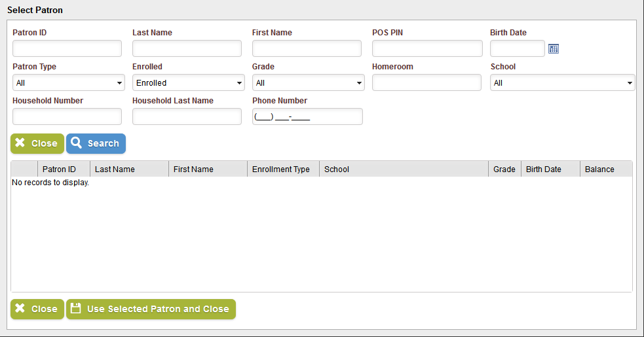Viewport: 644px width, 337px height.
Task: Expand the Patron Type dropdown
Action: tap(69, 82)
